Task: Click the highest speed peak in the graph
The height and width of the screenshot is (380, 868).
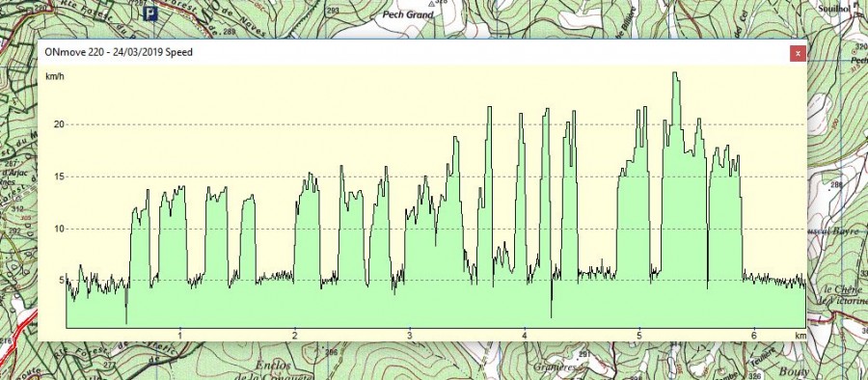Action: (x=675, y=72)
